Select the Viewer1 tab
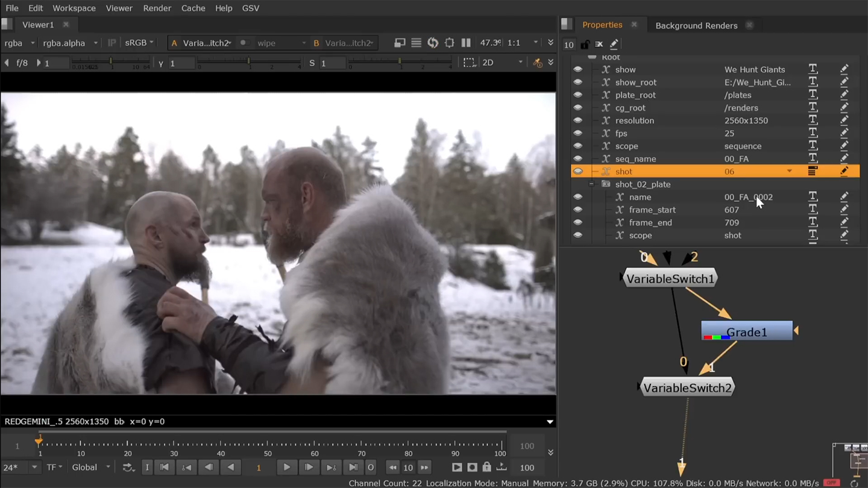Screen dimensions: 868x488 (38, 25)
